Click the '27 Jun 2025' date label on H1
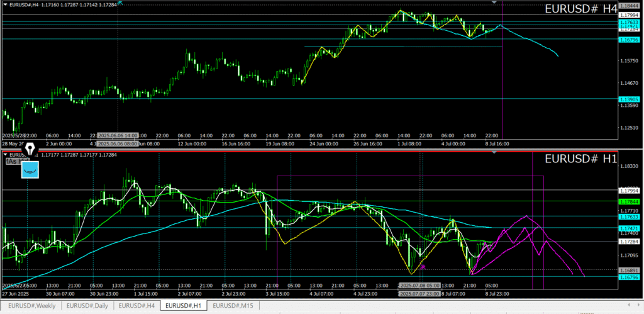Screen dimensions: 644x314 pos(16,294)
